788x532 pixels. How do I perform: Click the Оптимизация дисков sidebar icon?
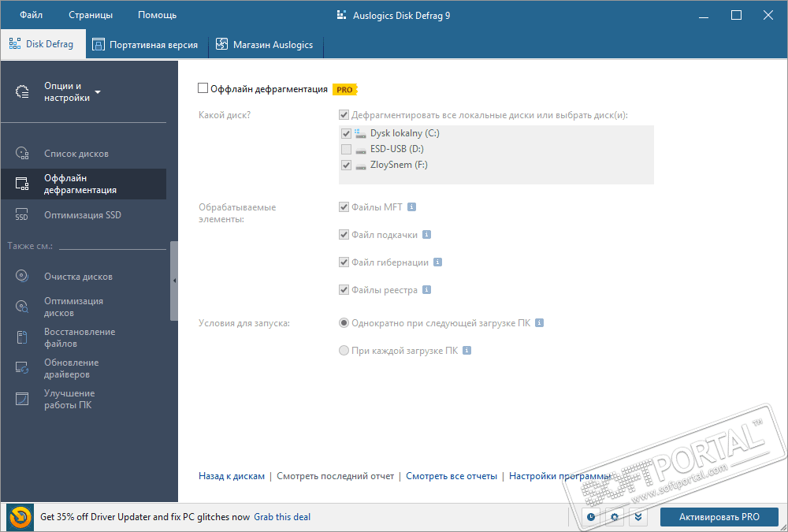22,307
